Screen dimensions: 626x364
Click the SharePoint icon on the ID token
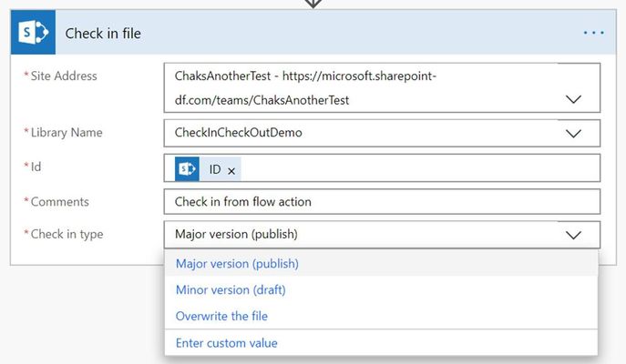tap(187, 169)
